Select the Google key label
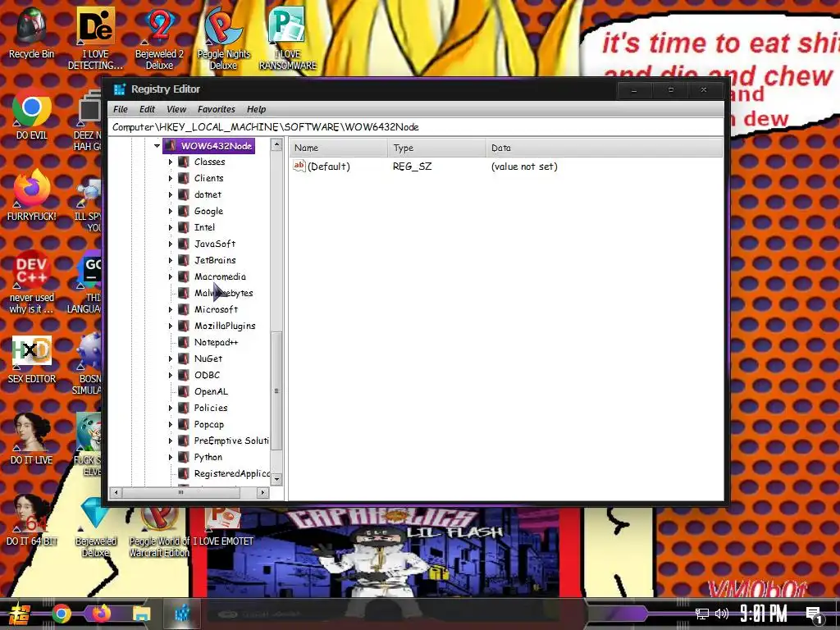The height and width of the screenshot is (630, 840). [208, 211]
